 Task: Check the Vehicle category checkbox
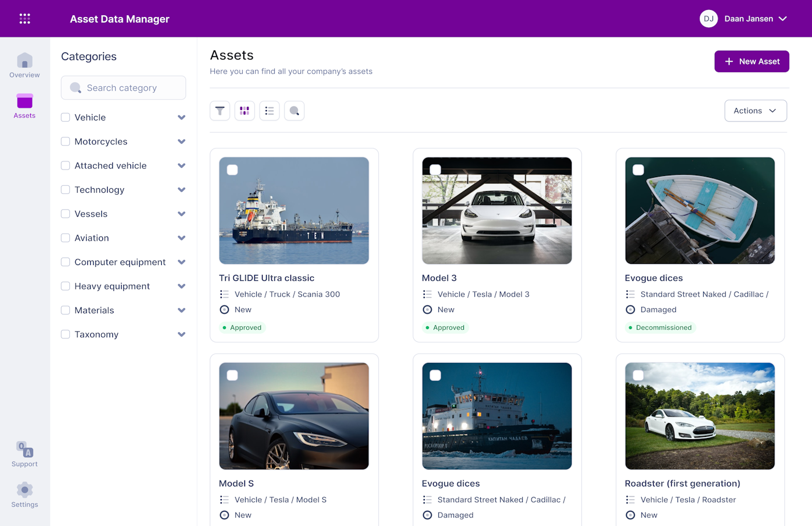[x=66, y=118]
